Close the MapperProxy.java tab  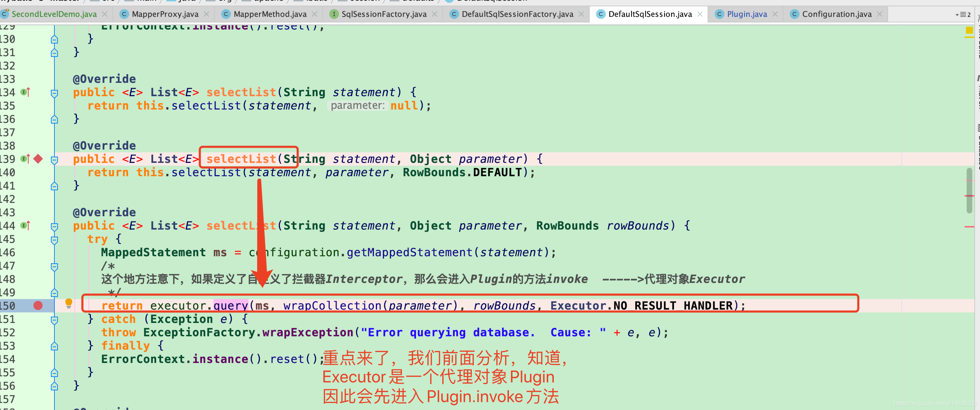pos(206,14)
